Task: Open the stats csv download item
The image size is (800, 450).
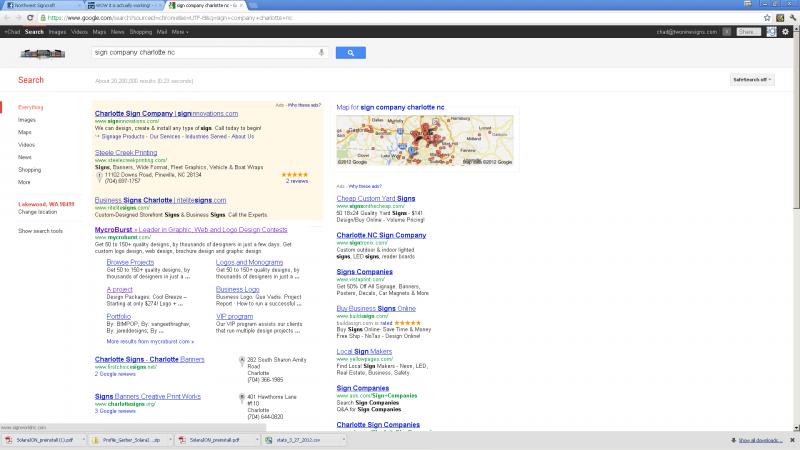Action: point(298,440)
